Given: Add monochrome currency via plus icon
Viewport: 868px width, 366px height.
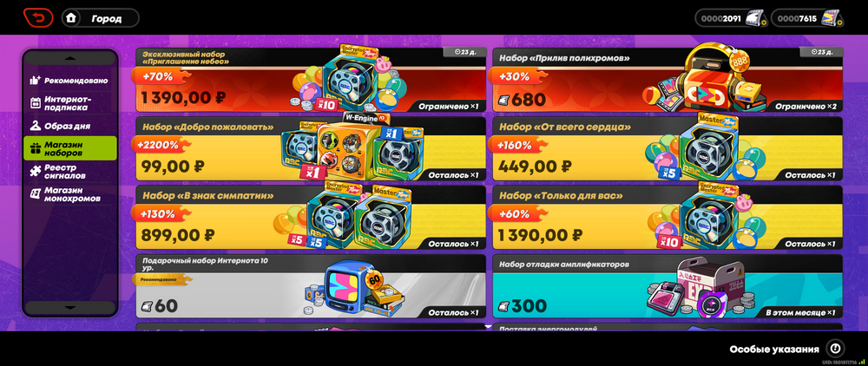Looking at the screenshot, I should click(763, 23).
